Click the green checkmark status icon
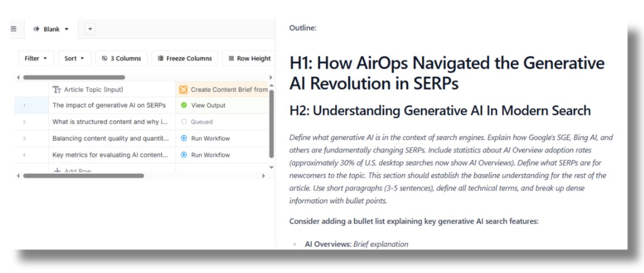Screen dimensions: 644x273 coord(184,105)
